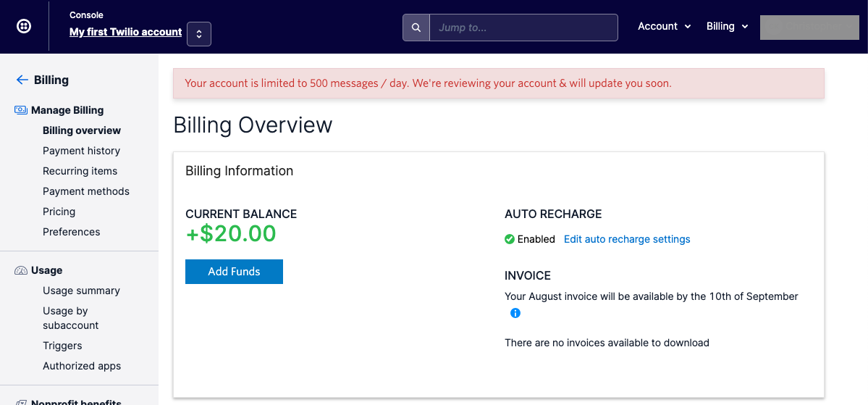Click the August invoice availability text
Viewport: 868px width, 405px height.
[652, 296]
